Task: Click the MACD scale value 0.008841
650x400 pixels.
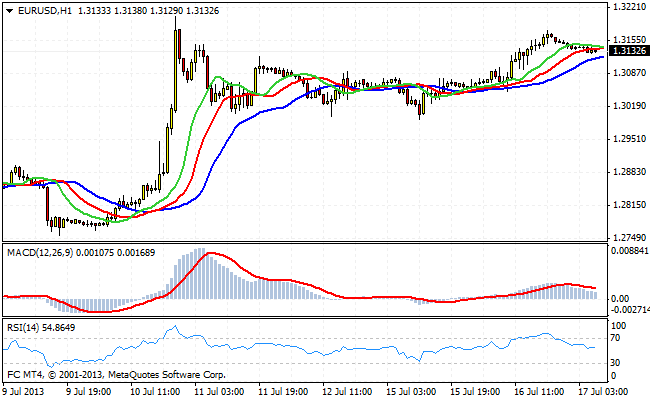Action: 630,250
